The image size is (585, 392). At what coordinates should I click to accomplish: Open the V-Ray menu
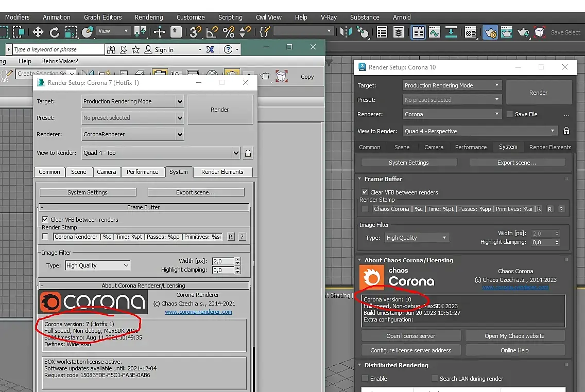329,17
